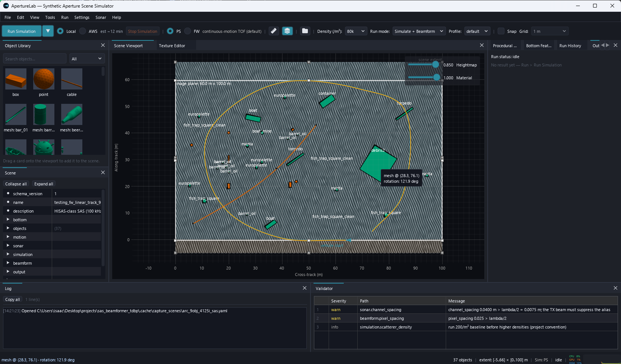
Task: Pick the mesh: beer... bottle object card
Action: point(72,118)
